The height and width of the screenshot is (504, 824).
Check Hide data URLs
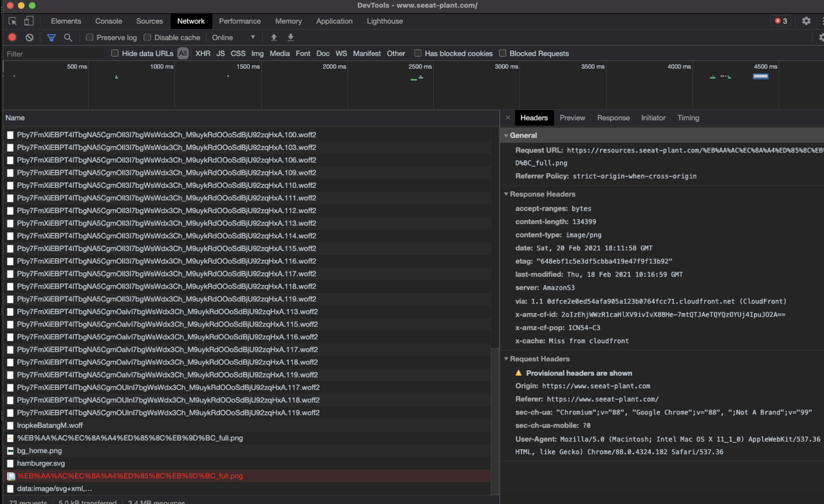[x=115, y=53]
